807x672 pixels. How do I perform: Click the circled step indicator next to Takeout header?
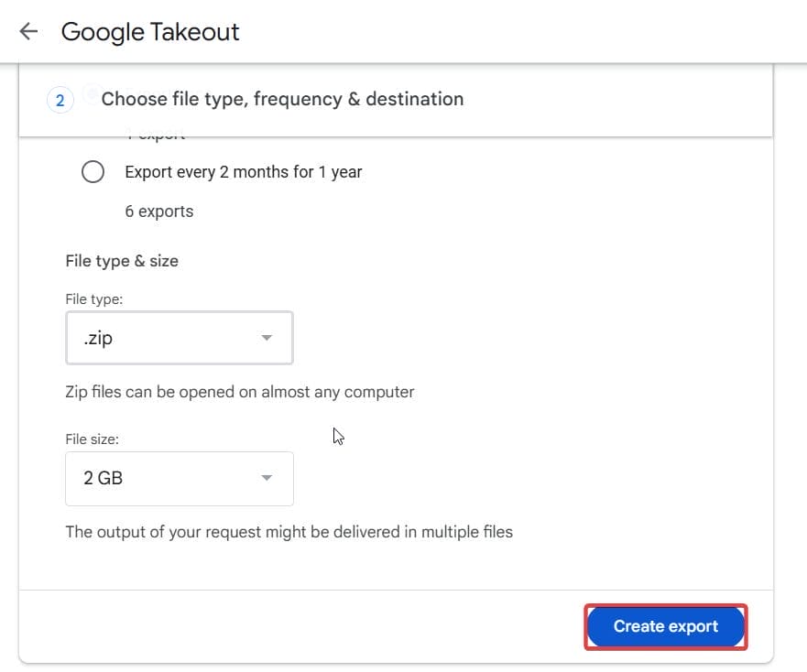[60, 99]
